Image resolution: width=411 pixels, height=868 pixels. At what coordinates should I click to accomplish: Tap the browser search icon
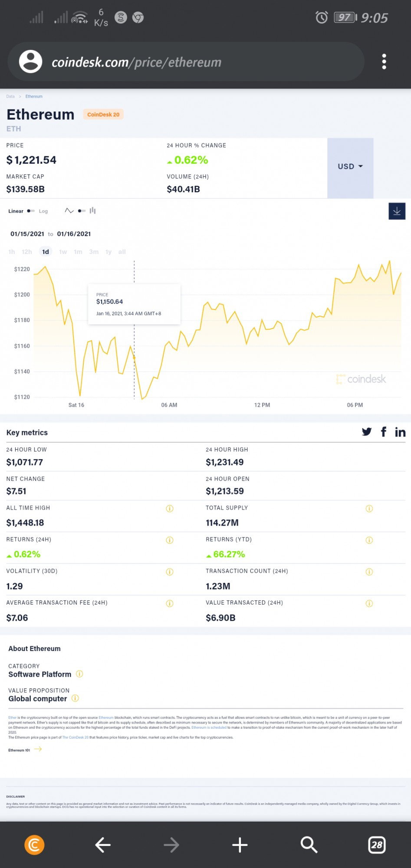(309, 845)
